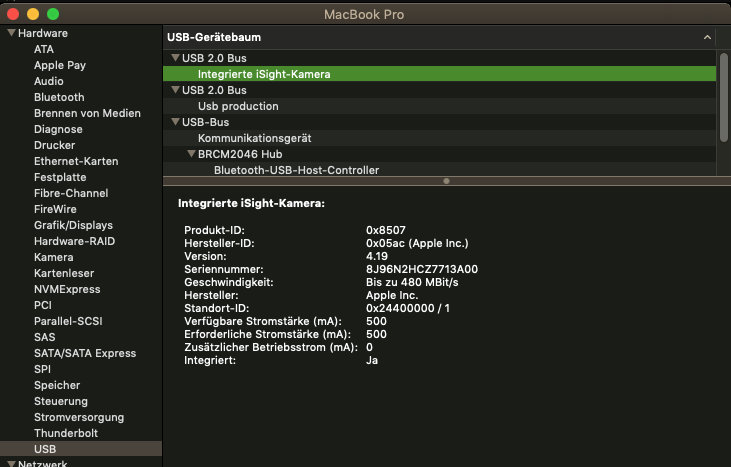Collapse the USB-Bus tree node
The image size is (731, 467).
175,122
